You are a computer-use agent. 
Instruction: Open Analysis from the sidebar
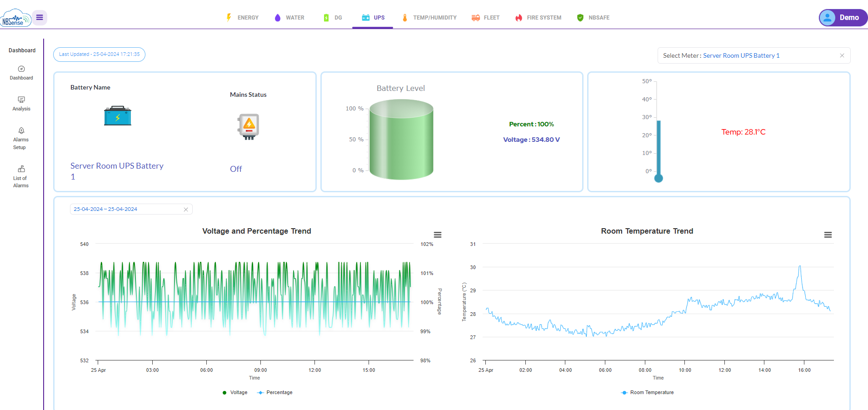21,104
